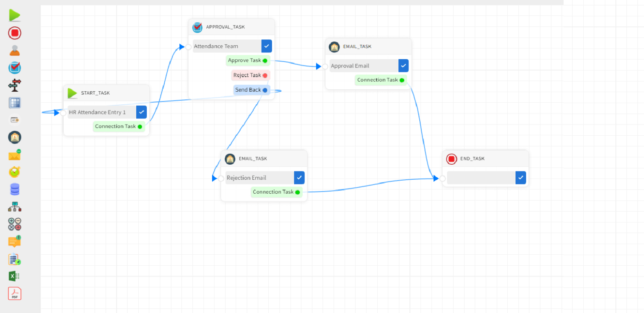Viewport: 644px width, 313px height.
Task: Select the End Task tool
Action: 15,33
